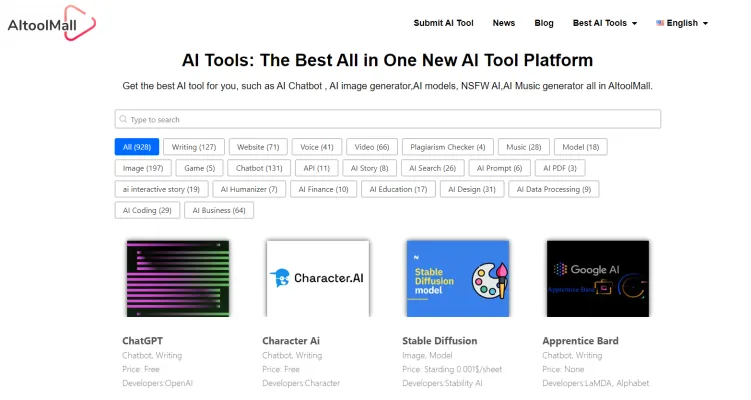Open the Character.AI logo thumbnail
The width and height of the screenshot is (751, 400).
pyautogui.click(x=317, y=278)
